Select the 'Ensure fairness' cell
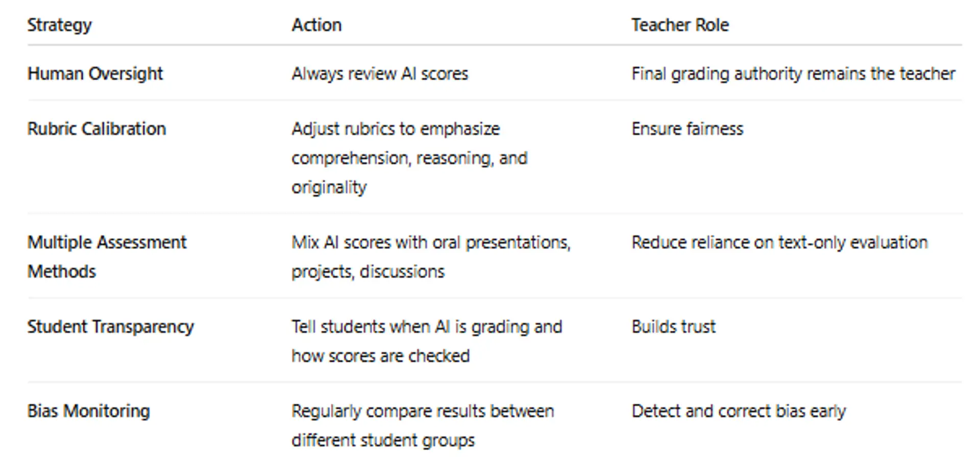The width and height of the screenshot is (980, 472). [x=687, y=129]
